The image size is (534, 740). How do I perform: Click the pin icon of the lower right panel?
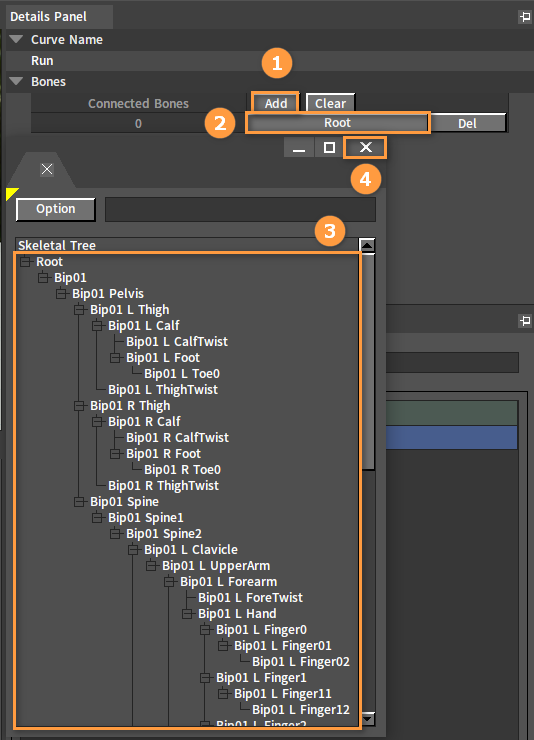click(x=525, y=321)
